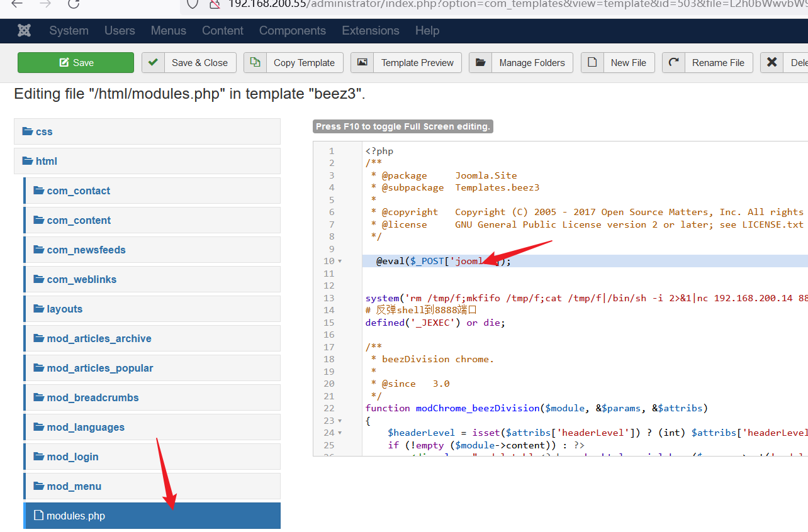
Task: Expand the mod_breadcrumbs folder
Action: [x=152, y=397]
